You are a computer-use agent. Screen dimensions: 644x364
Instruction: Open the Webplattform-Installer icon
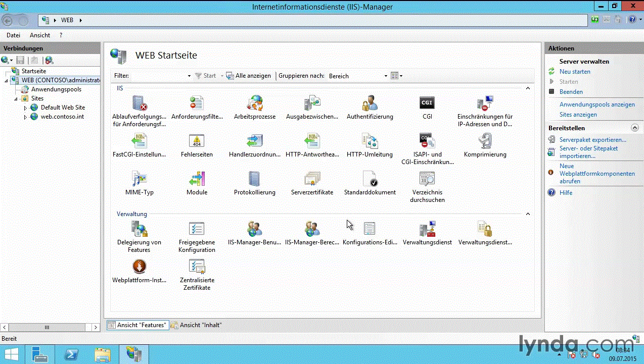[139, 267]
